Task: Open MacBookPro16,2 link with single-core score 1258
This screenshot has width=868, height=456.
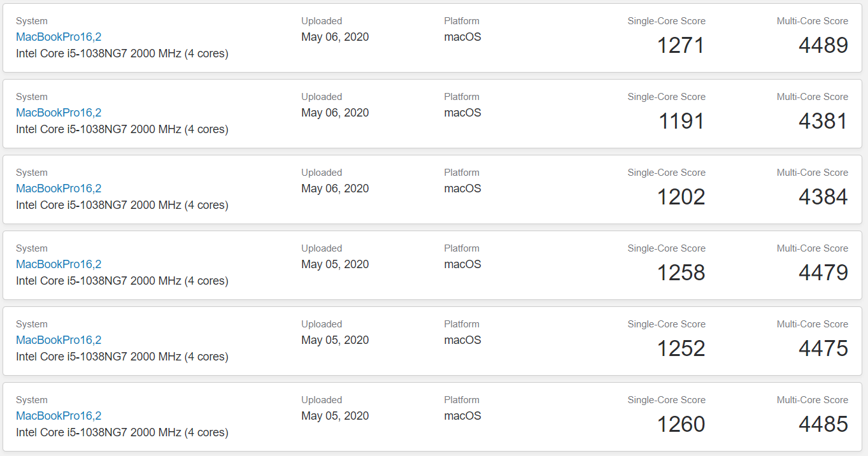Action: pos(59,264)
